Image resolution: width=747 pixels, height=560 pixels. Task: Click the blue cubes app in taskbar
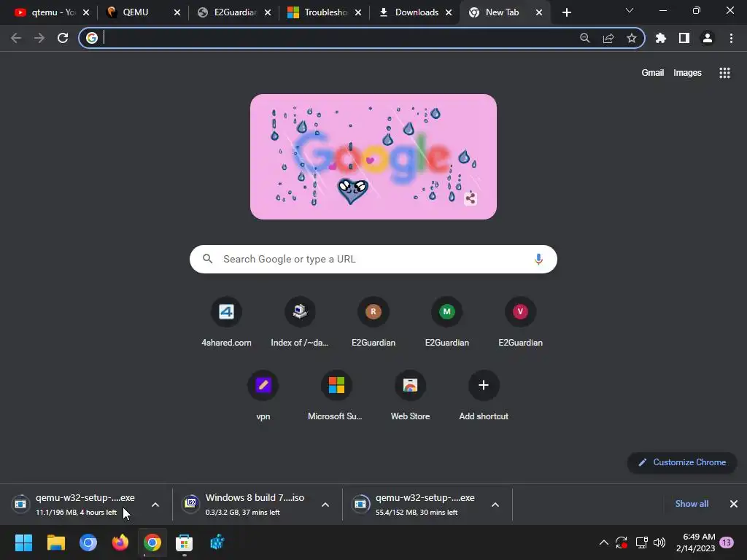point(217,542)
